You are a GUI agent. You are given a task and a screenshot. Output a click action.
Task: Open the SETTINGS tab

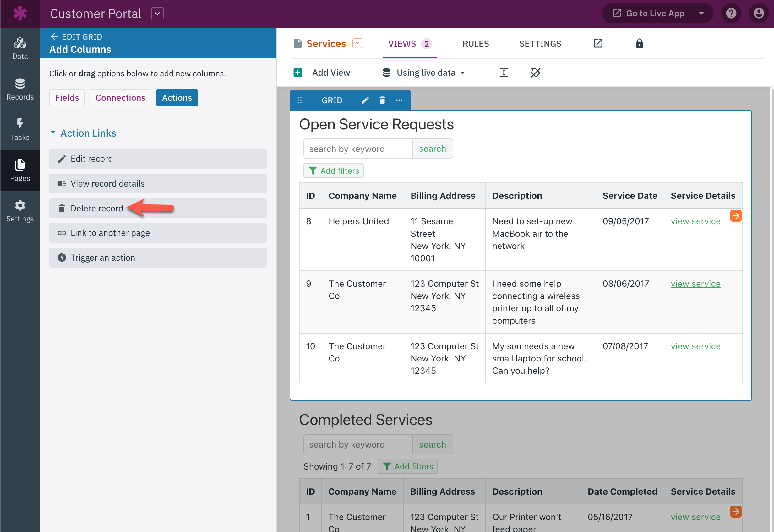[x=540, y=44]
